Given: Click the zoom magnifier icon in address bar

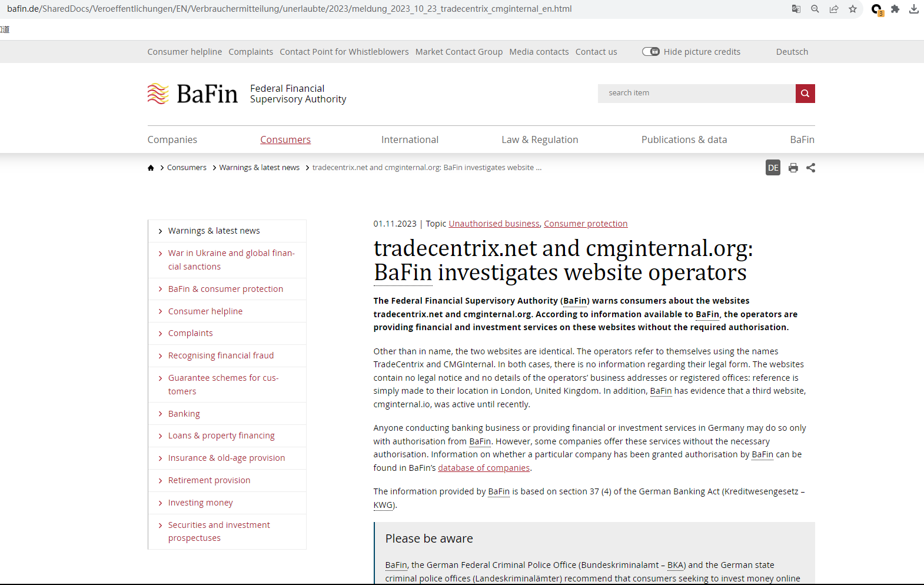Looking at the screenshot, I should [815, 9].
